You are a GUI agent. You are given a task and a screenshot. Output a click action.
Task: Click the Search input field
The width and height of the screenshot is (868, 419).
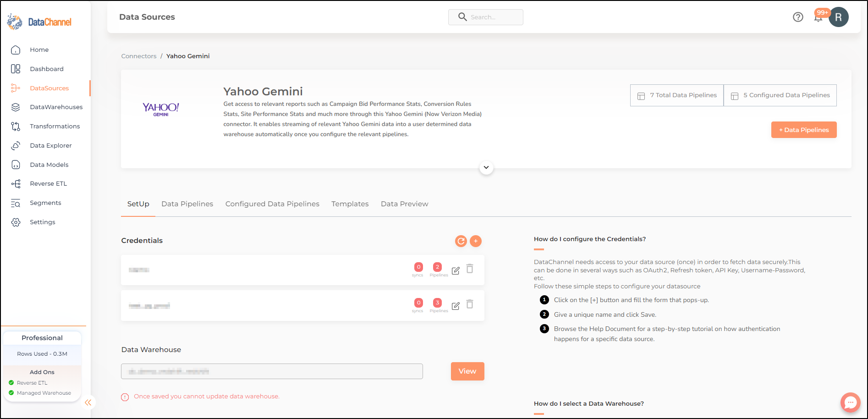[486, 17]
